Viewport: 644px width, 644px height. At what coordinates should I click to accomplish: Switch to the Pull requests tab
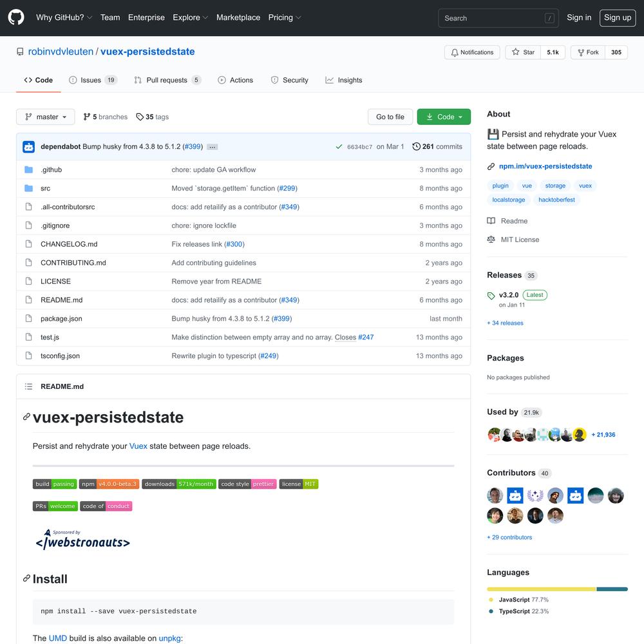[167, 80]
